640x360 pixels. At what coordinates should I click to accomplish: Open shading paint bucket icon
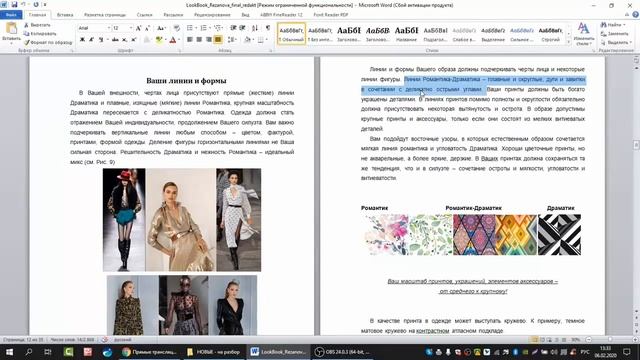point(247,40)
